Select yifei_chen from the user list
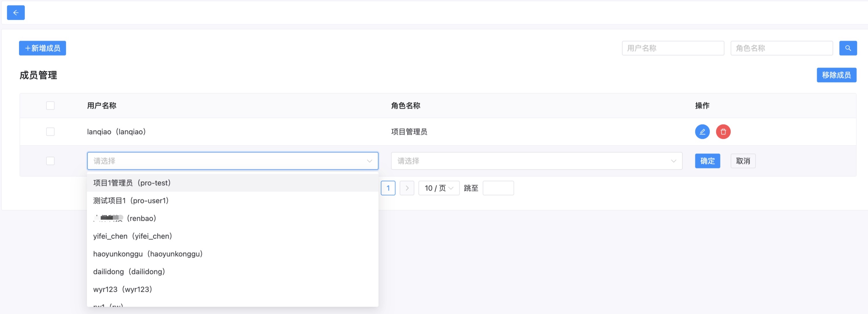 (x=133, y=236)
